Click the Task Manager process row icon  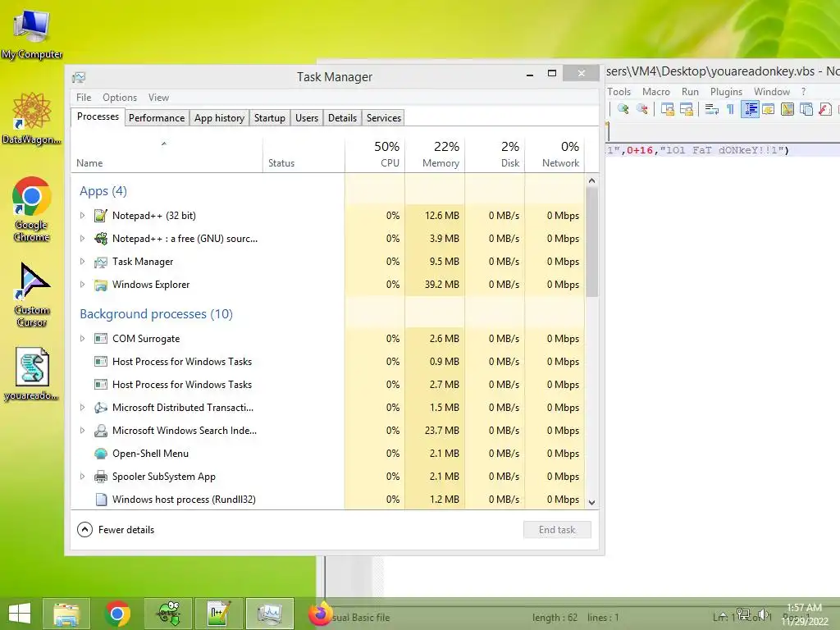(101, 262)
